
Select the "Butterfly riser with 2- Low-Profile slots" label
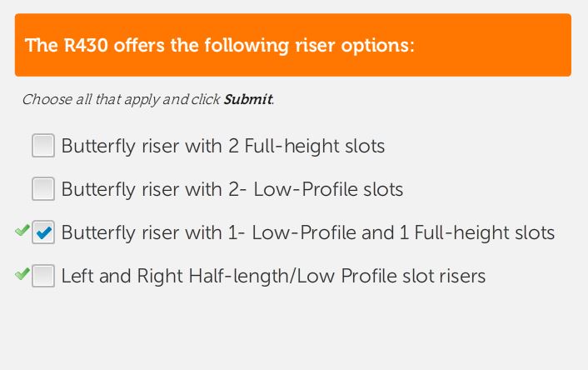(232, 190)
